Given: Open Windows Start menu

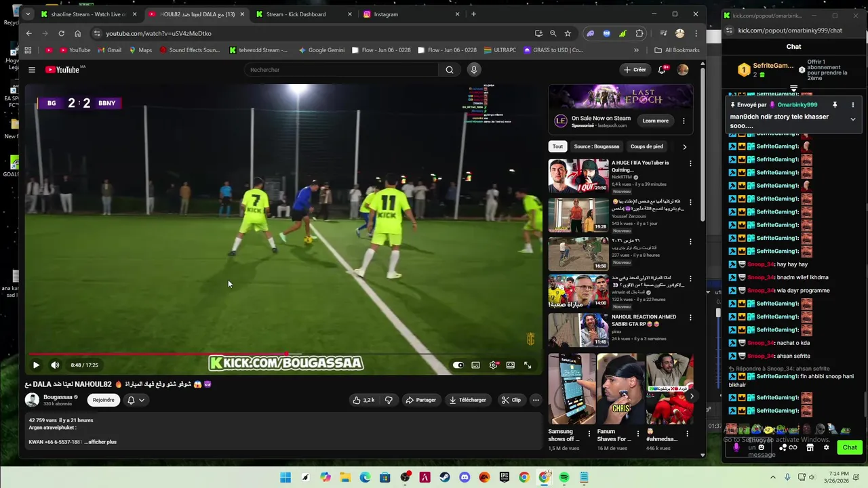Looking at the screenshot, I should (285, 478).
